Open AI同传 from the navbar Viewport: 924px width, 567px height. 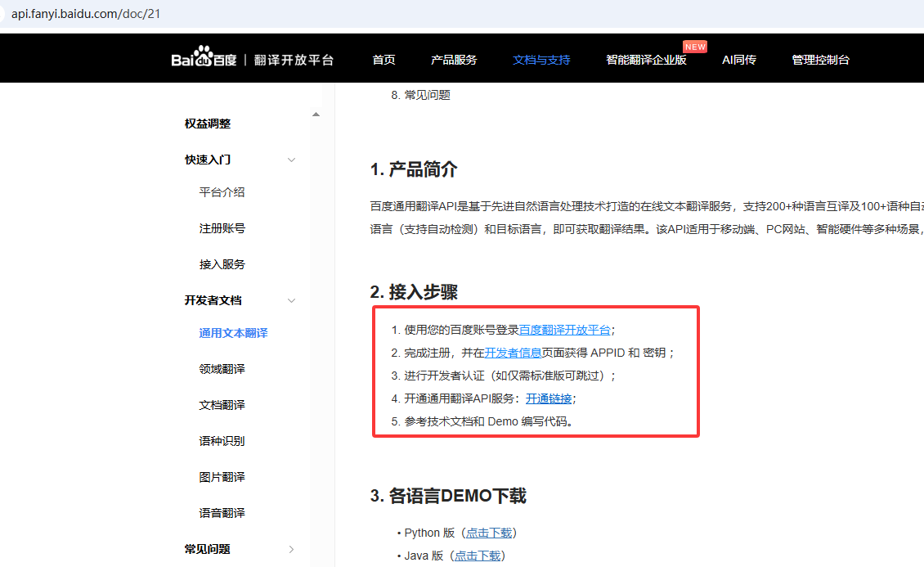pyautogui.click(x=738, y=60)
